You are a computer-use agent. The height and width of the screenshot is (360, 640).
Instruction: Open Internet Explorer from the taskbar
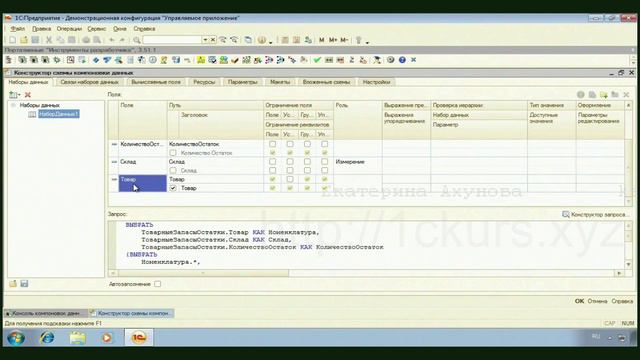pyautogui.click(x=47, y=338)
